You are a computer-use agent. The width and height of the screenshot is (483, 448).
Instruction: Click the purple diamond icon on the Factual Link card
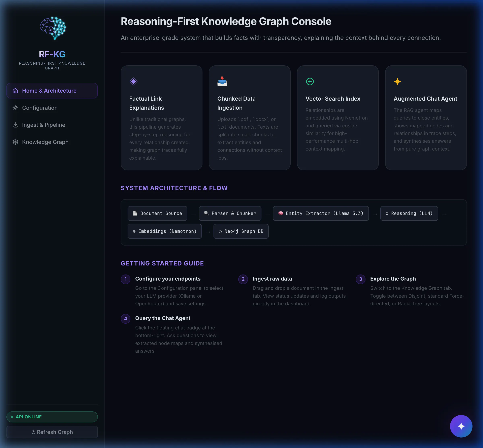(133, 82)
